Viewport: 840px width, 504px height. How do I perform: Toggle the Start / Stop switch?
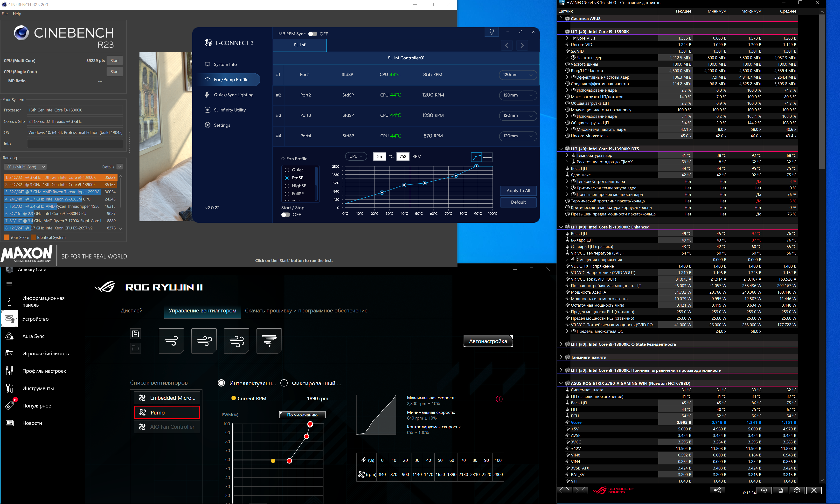click(x=286, y=215)
